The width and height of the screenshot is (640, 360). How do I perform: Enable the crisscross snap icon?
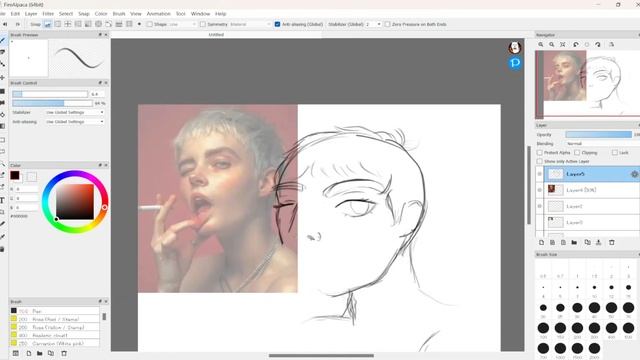pos(68,24)
